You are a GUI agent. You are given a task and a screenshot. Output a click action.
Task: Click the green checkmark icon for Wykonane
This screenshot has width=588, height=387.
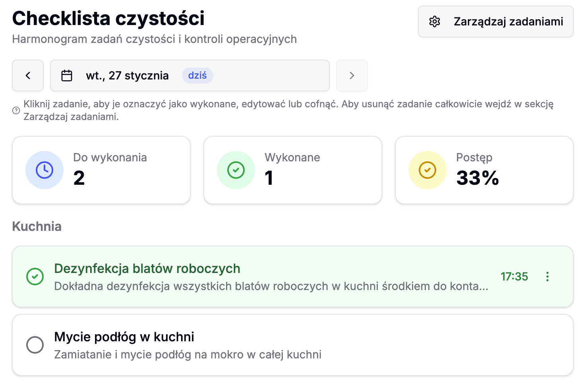[236, 170]
